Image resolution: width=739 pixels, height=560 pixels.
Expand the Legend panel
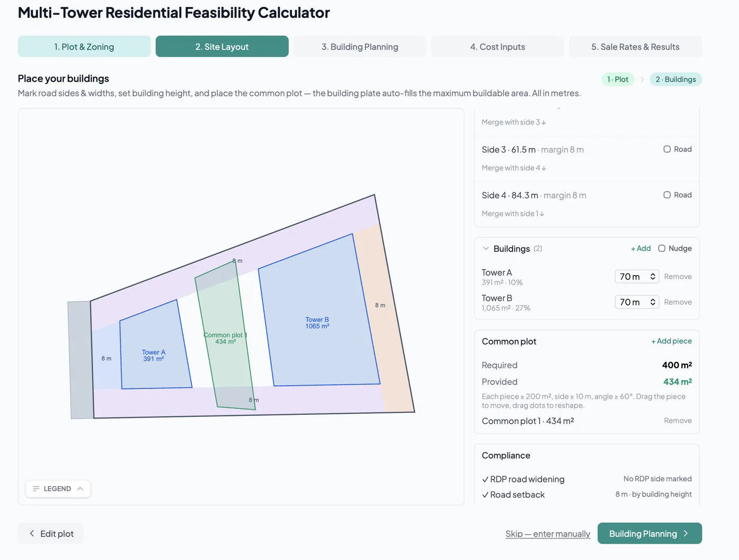pyautogui.click(x=58, y=489)
